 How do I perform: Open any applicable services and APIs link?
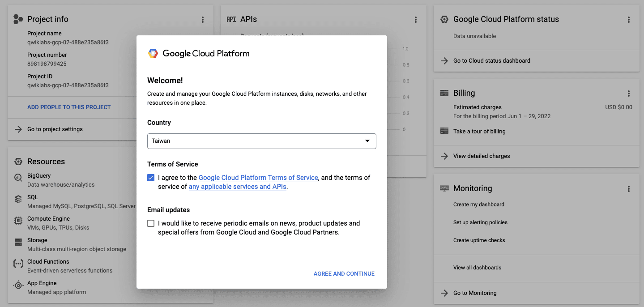(237, 187)
